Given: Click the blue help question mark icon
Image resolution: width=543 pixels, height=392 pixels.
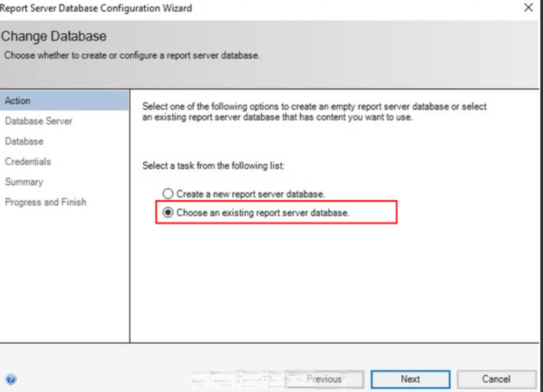Looking at the screenshot, I should pyautogui.click(x=12, y=379).
